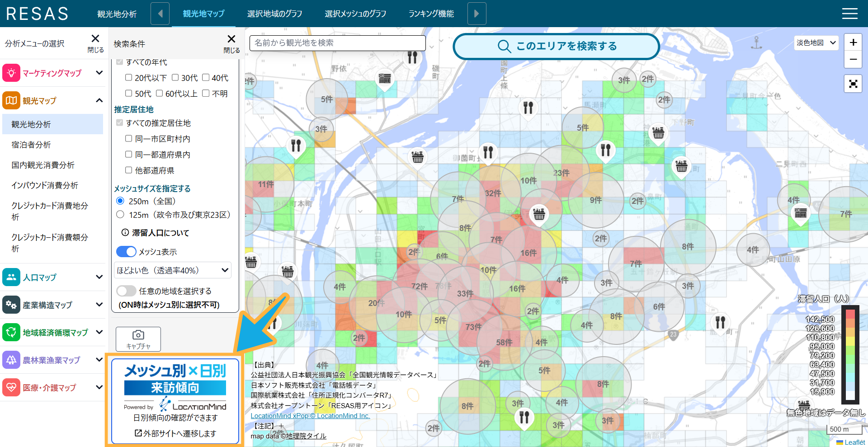Check the 60代以上 checkbox
The width and height of the screenshot is (868, 447).
159,93
